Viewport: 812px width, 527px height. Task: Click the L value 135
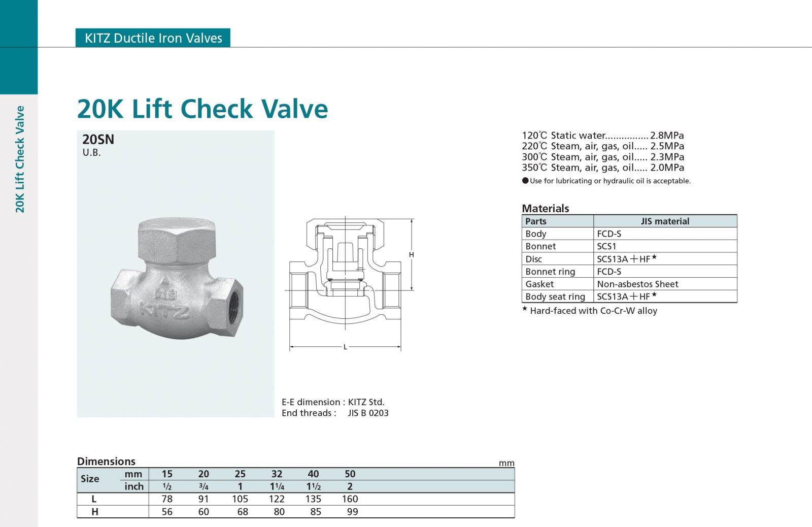pos(313,499)
